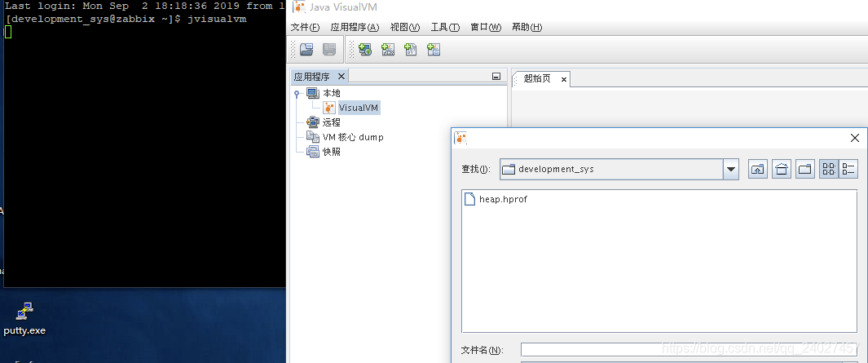Open the 视图(V) menu

point(405,27)
